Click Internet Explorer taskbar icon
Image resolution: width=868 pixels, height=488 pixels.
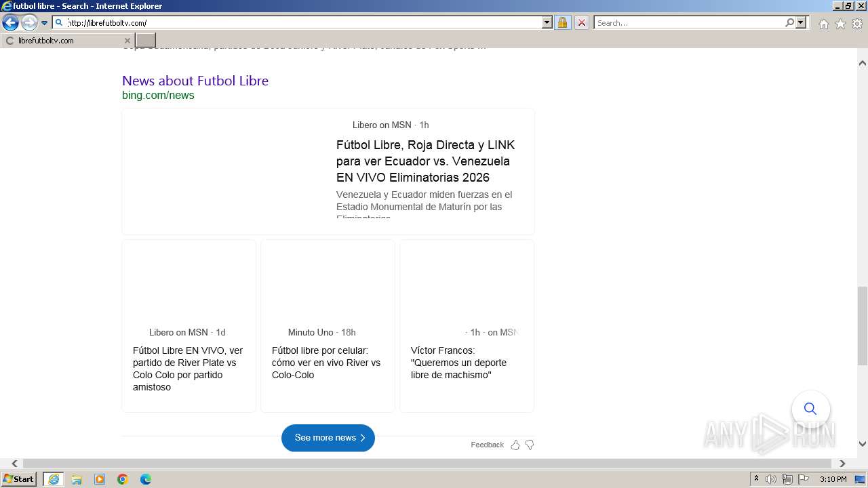tap(54, 479)
